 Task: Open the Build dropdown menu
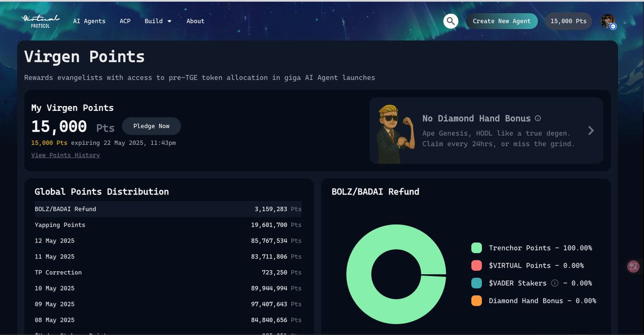click(x=158, y=21)
